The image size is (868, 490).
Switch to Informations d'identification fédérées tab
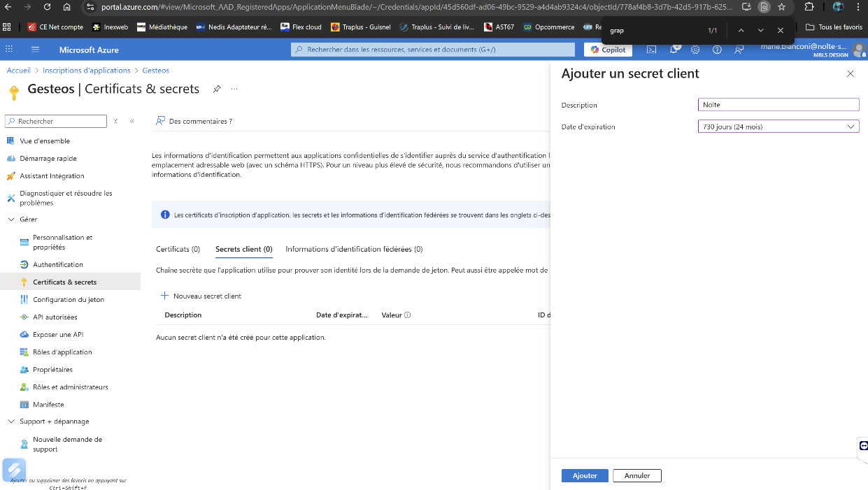coord(354,249)
